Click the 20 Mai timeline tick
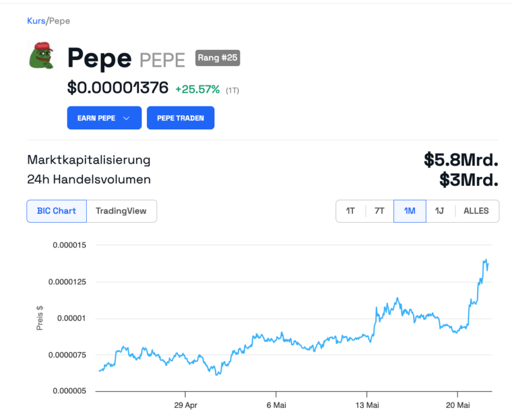This screenshot has width=512, height=420. [x=458, y=405]
